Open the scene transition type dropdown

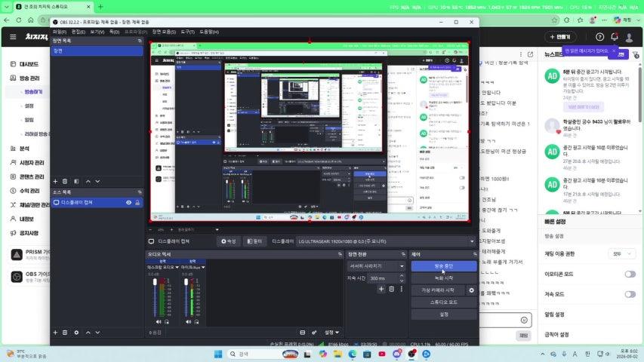coord(376,266)
